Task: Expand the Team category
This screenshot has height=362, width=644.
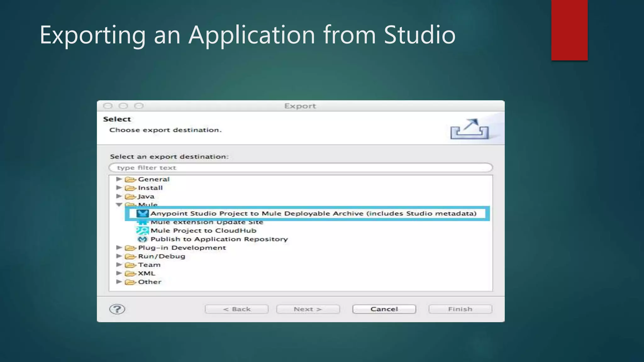Action: (119, 265)
